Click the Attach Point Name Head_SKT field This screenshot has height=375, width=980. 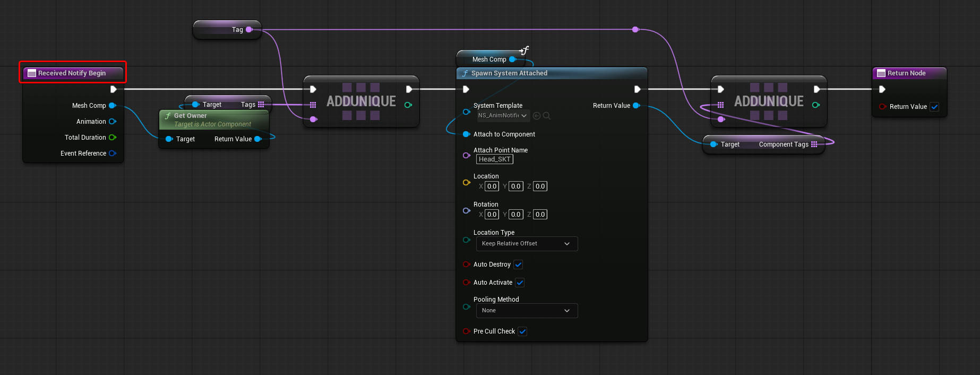click(x=494, y=159)
